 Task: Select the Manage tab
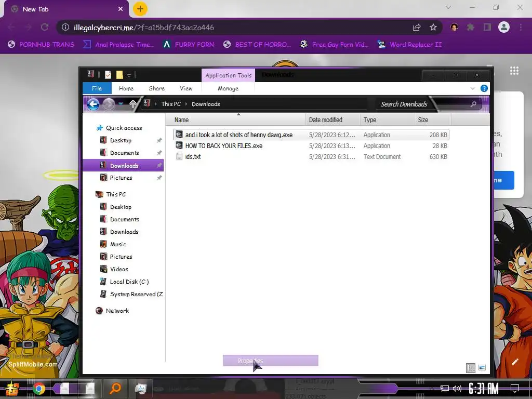[228, 88]
